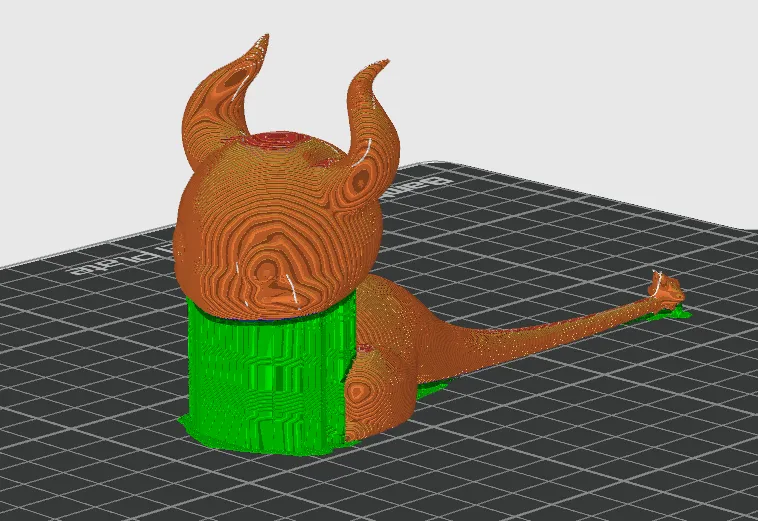Click the green support beneath the tail base
758x521 pixels.
tap(433, 388)
